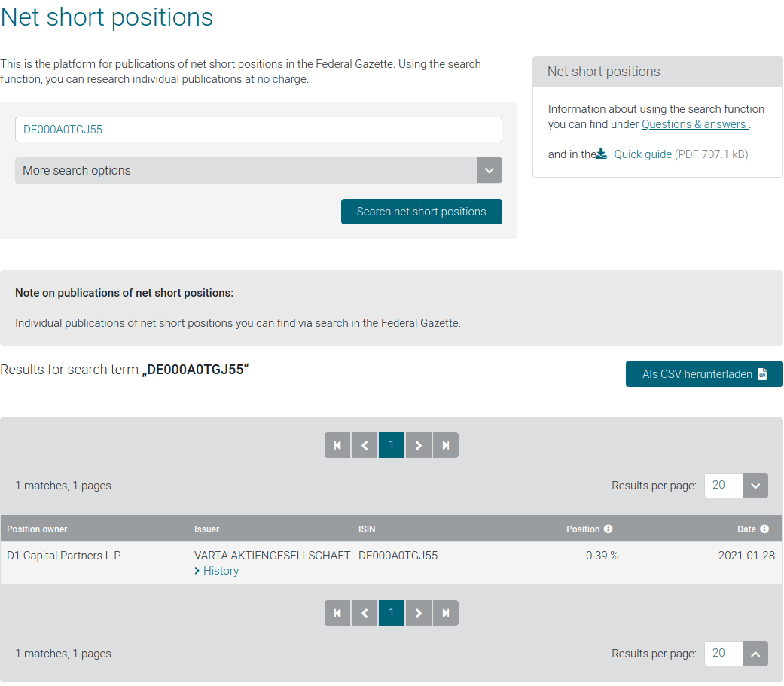Go to last page in top pagination

point(446,445)
